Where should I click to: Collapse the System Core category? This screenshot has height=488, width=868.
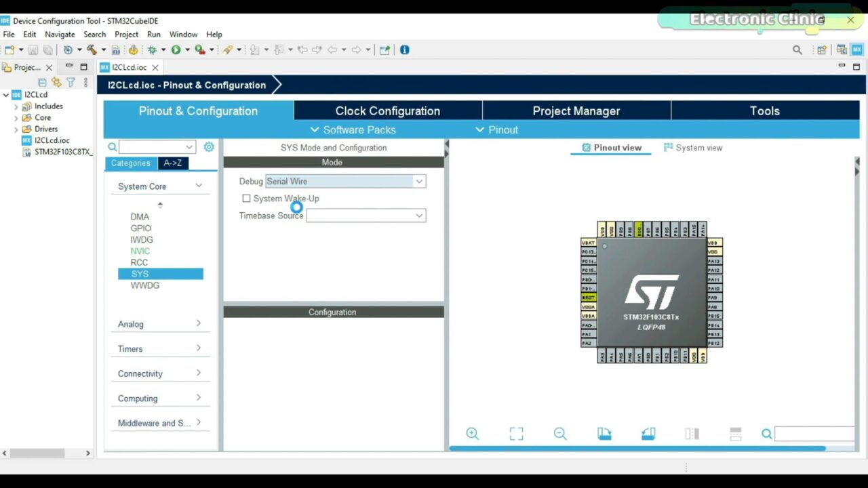(199, 186)
